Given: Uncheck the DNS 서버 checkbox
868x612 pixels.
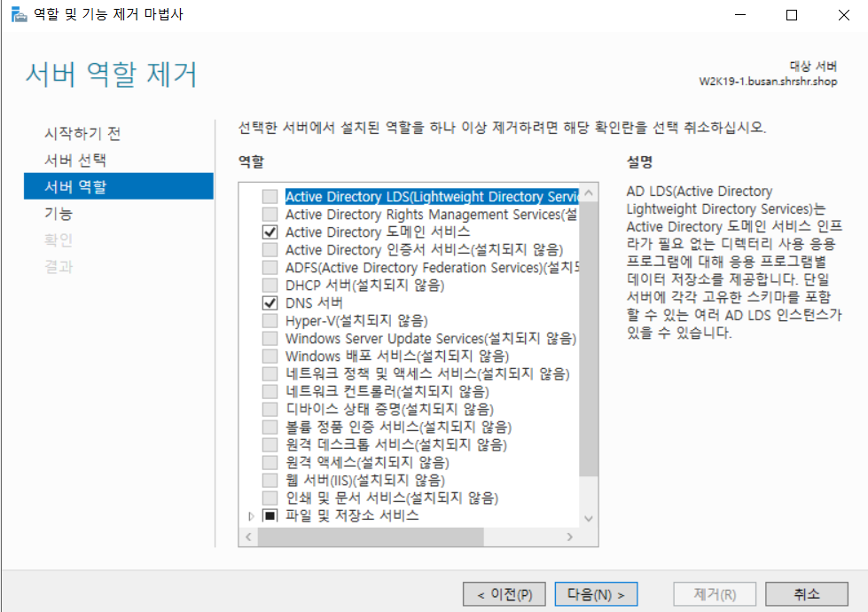Looking at the screenshot, I should click(x=270, y=303).
